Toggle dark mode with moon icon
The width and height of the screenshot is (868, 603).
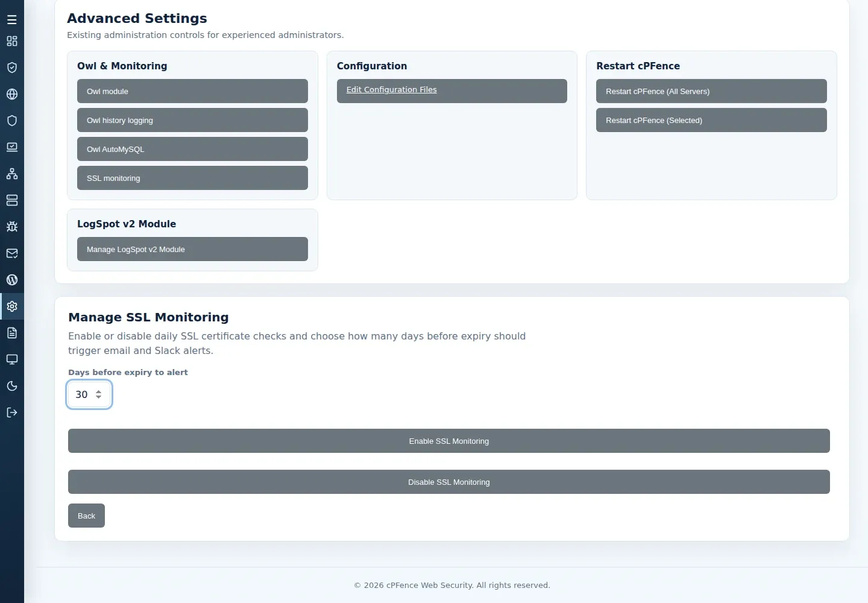click(x=12, y=386)
